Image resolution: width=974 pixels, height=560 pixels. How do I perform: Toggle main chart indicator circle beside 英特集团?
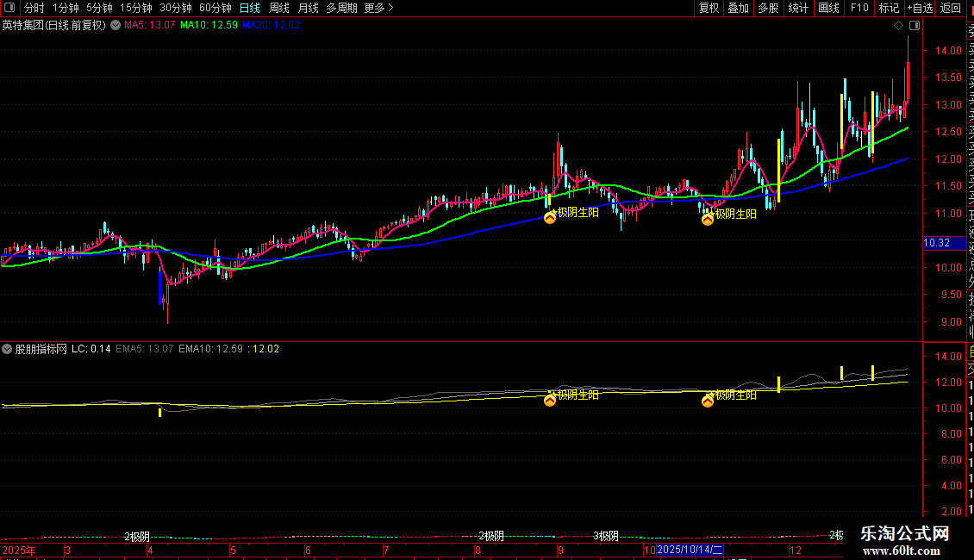(116, 25)
